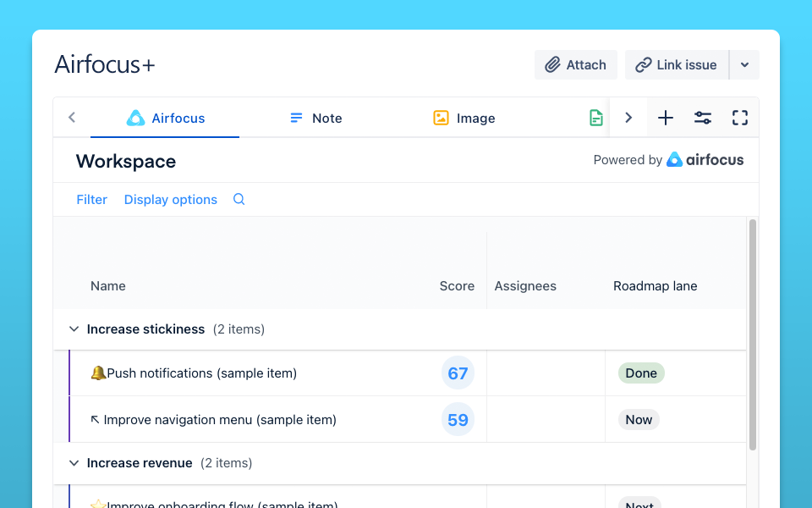This screenshot has height=508, width=812.
Task: Enter fullscreen with the expand icon
Action: click(740, 118)
